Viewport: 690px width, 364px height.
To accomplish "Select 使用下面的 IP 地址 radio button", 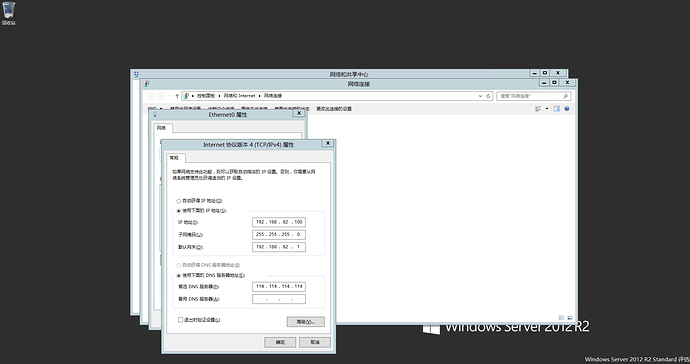I will [179, 211].
